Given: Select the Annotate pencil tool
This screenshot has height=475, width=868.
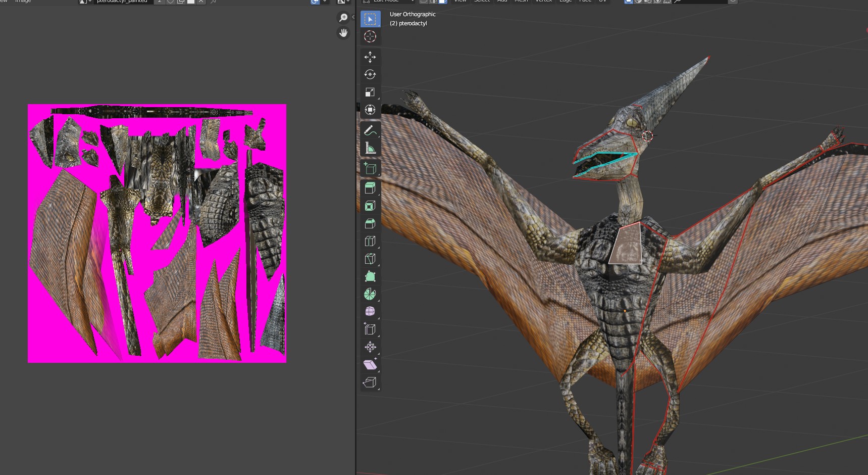Looking at the screenshot, I should pyautogui.click(x=370, y=130).
